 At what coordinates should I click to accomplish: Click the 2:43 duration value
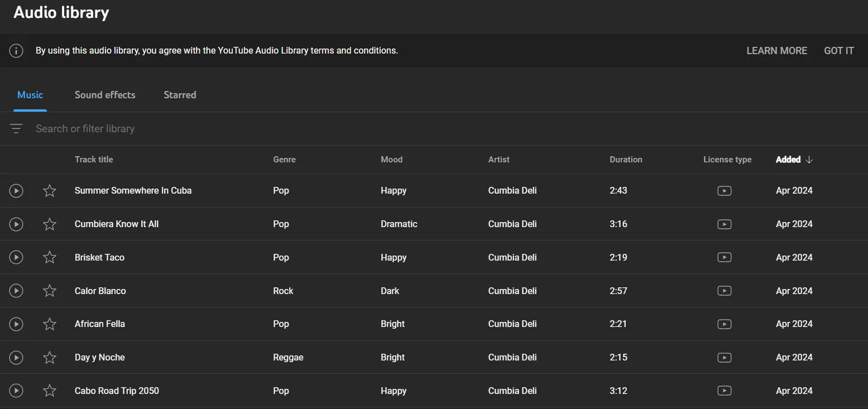(618, 191)
